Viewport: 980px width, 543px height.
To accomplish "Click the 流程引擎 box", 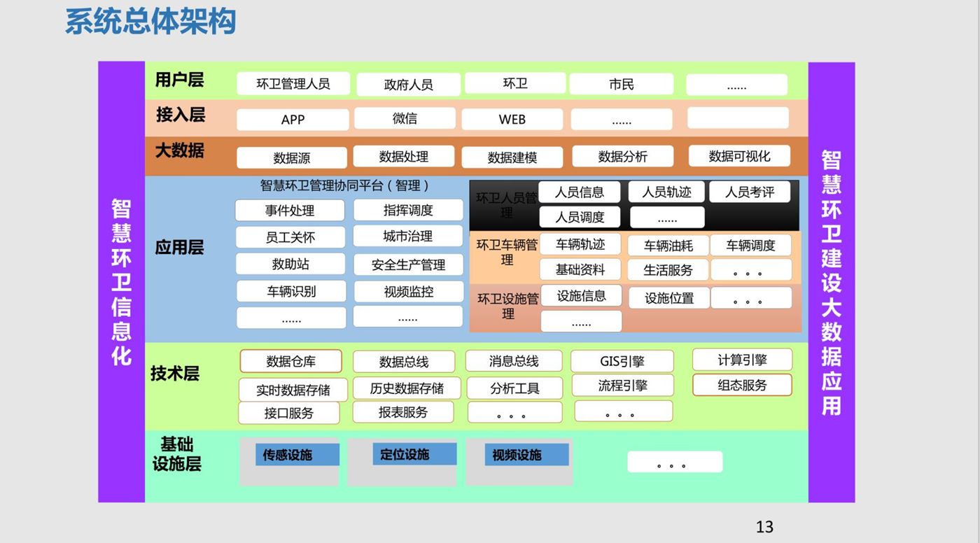I will point(623,386).
